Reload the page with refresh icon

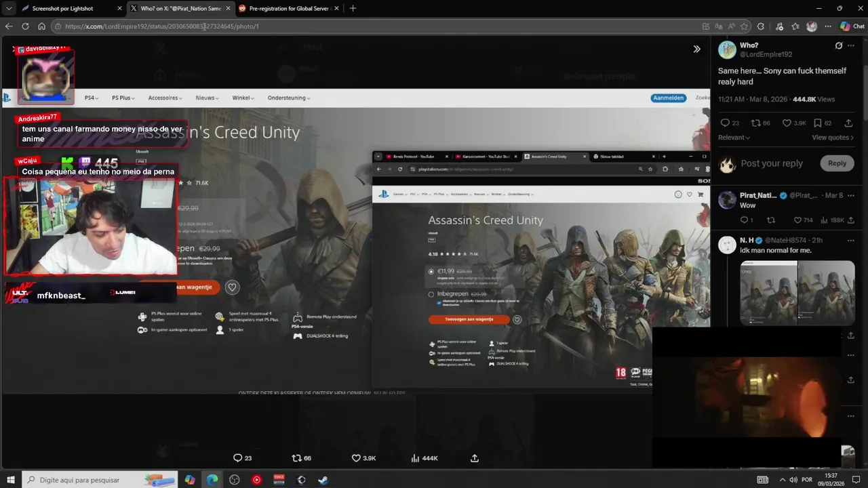[25, 26]
